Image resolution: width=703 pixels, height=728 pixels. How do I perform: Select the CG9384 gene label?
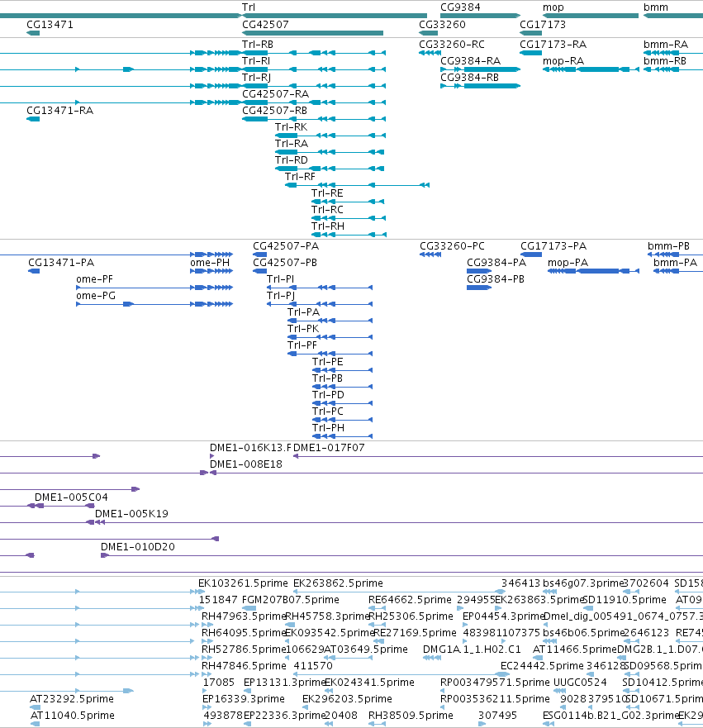pyautogui.click(x=460, y=7)
